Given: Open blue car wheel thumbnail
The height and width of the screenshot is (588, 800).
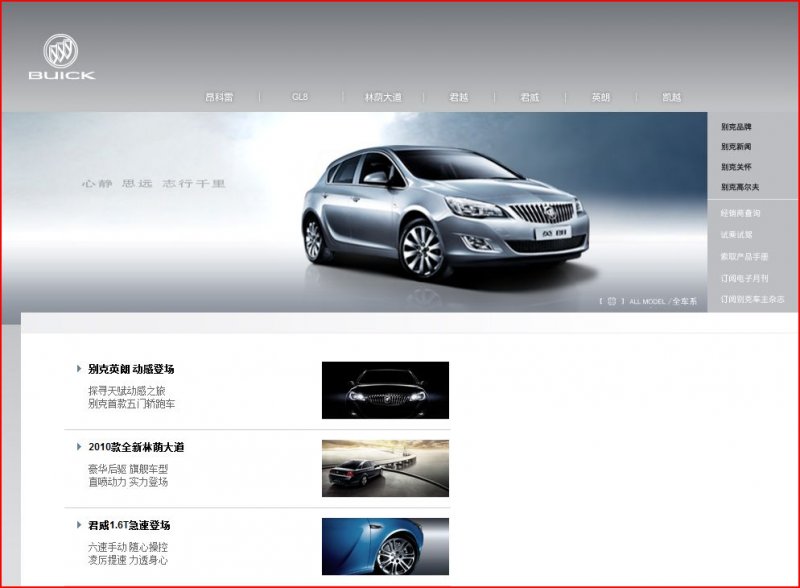Looking at the screenshot, I should pos(385,546).
